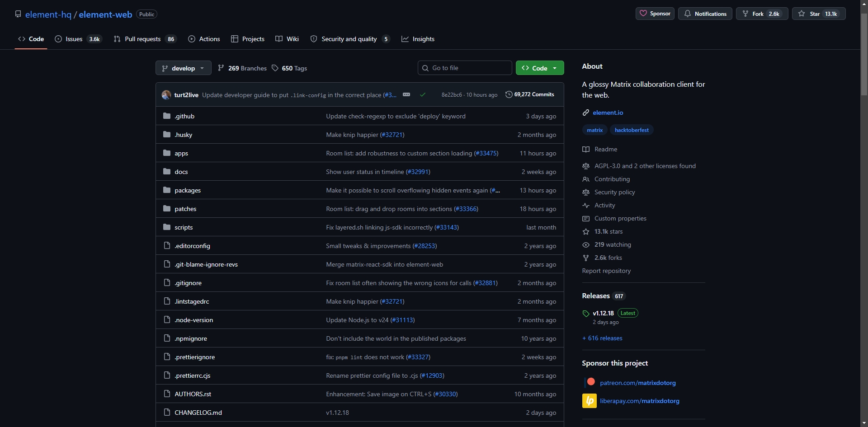868x427 pixels.
Task: Click the scripts folder icon
Action: coord(167,227)
